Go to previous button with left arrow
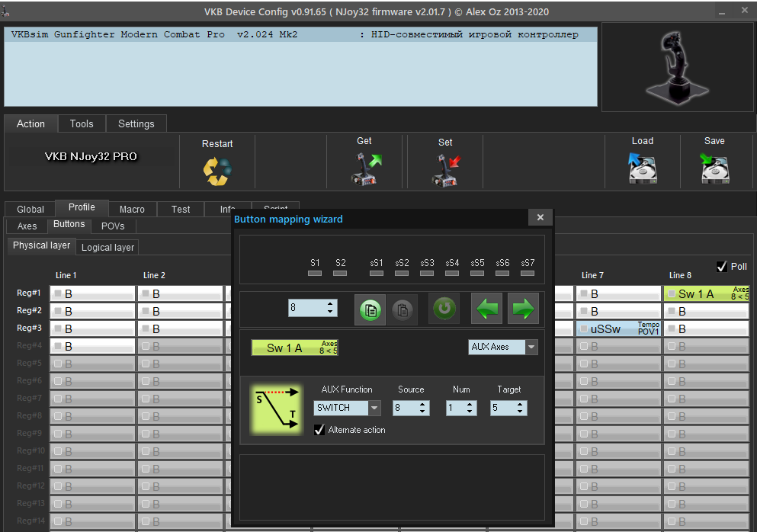The image size is (757, 532). tap(486, 308)
